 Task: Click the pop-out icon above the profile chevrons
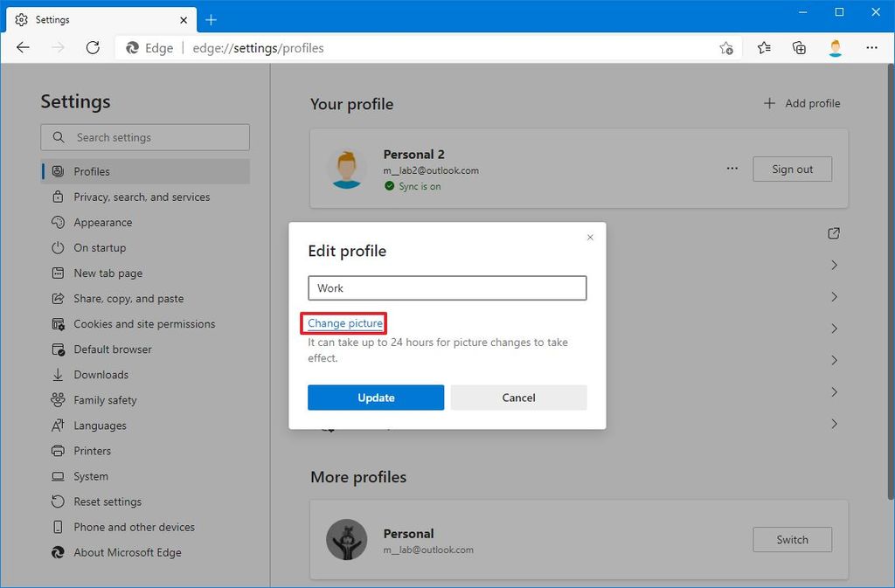pyautogui.click(x=833, y=233)
